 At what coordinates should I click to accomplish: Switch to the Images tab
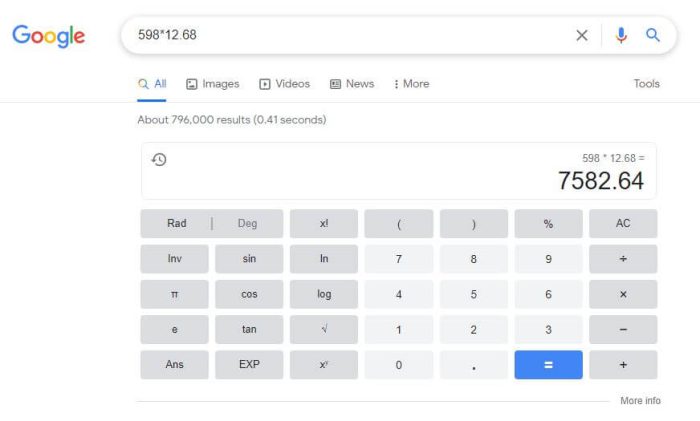click(x=212, y=84)
